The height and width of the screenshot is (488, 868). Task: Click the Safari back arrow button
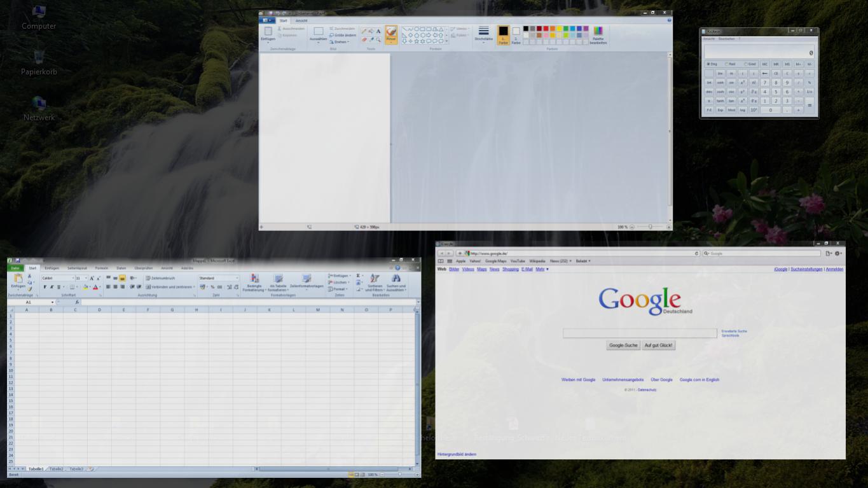442,253
